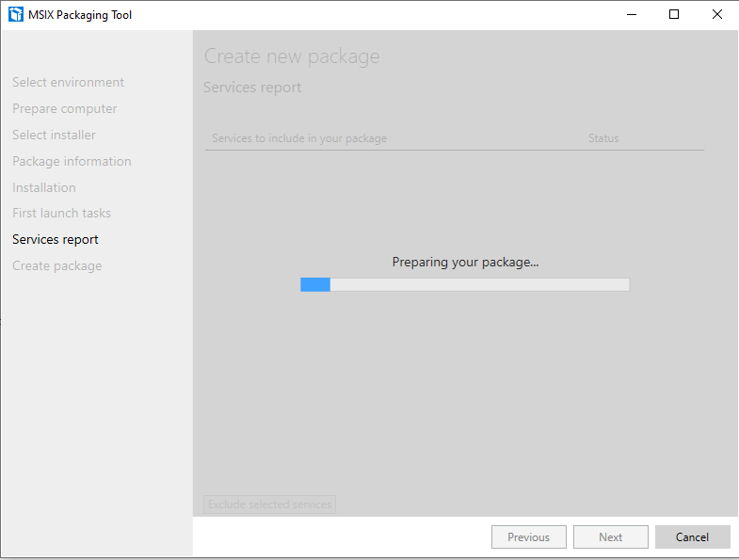Click 'Services to include in your package' column header

pyautogui.click(x=299, y=138)
